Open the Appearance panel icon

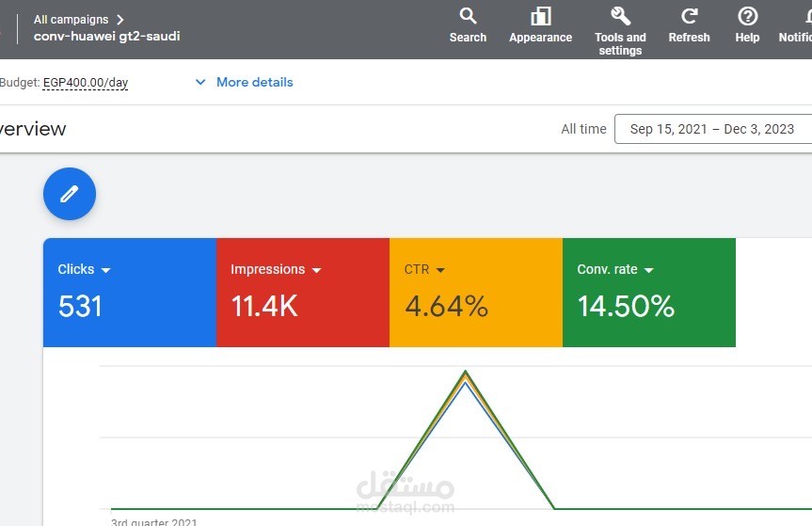(x=540, y=17)
